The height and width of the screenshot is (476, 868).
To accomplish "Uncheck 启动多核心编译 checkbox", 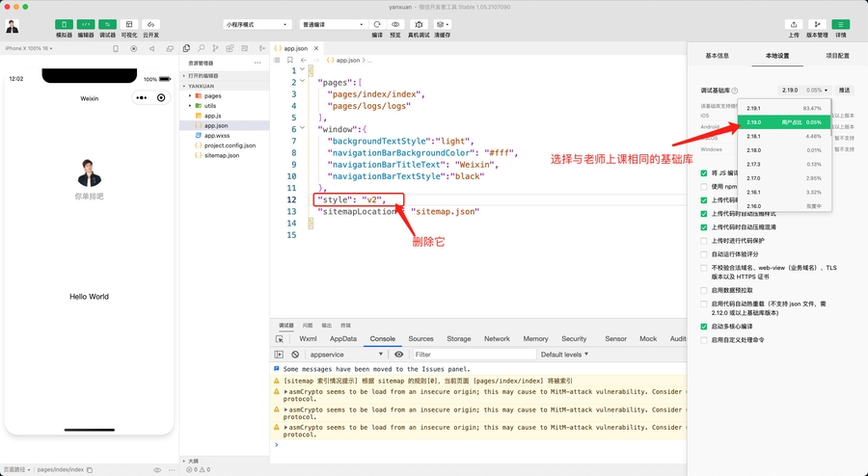I will pos(704,326).
